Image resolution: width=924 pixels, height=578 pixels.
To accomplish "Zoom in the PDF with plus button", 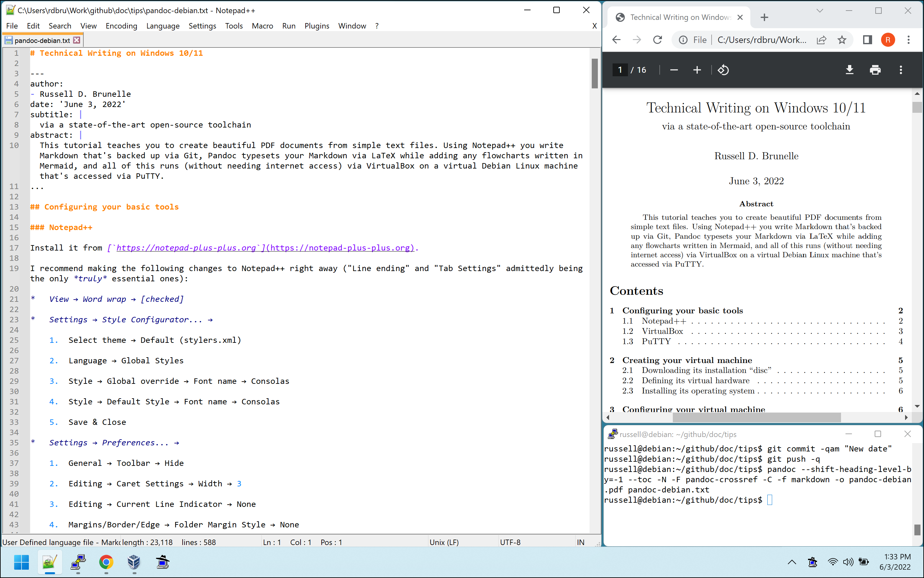I will point(697,70).
